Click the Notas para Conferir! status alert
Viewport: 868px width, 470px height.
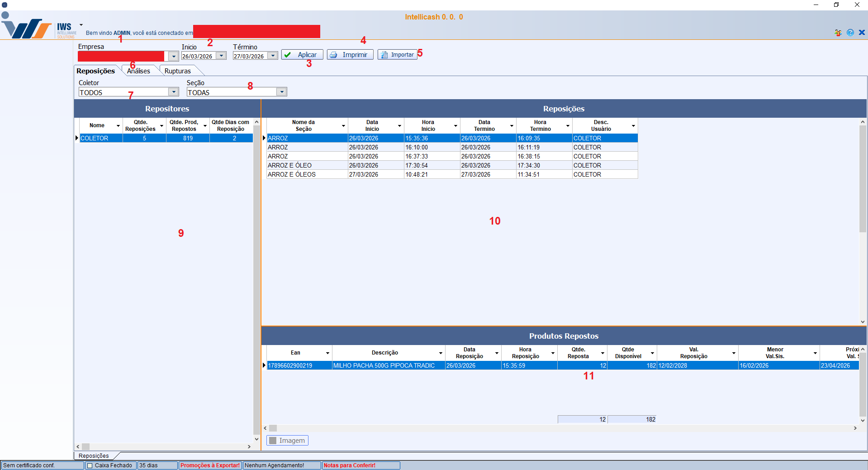coord(349,465)
